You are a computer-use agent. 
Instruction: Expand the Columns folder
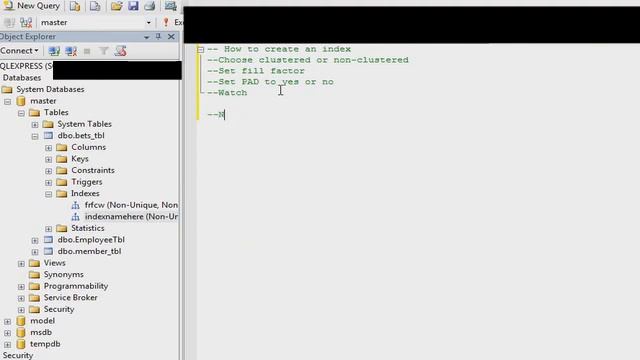[x=49, y=148]
